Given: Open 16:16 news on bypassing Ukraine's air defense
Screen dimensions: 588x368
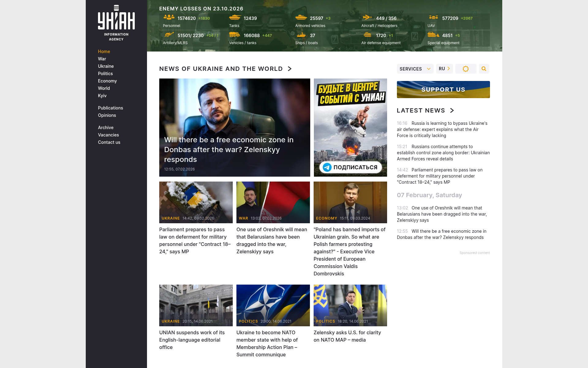Looking at the screenshot, I should tap(443, 129).
